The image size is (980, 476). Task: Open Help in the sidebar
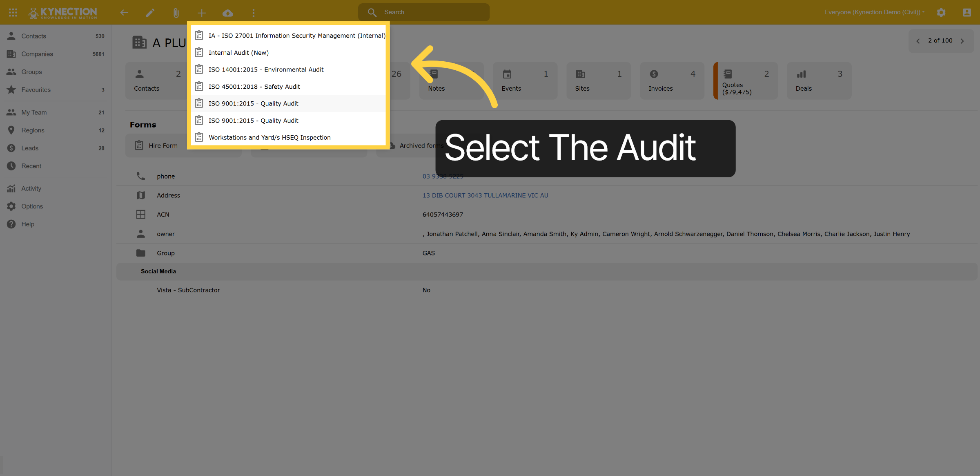(56, 224)
